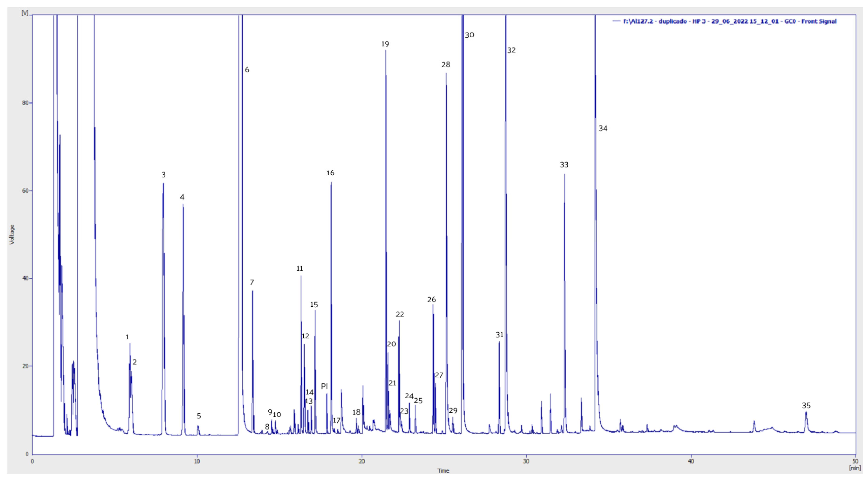Select peak label 27
Image resolution: width=868 pixels, height=479 pixels.
coord(439,375)
